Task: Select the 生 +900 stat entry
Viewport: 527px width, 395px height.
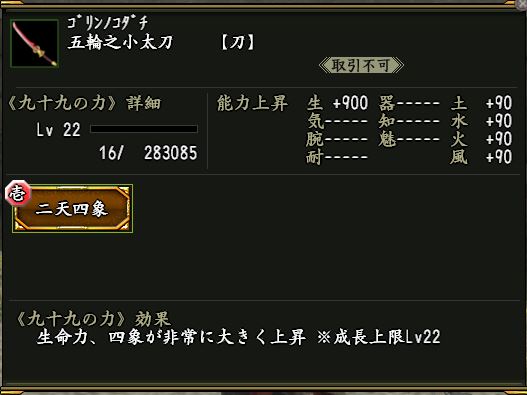Action: point(337,103)
